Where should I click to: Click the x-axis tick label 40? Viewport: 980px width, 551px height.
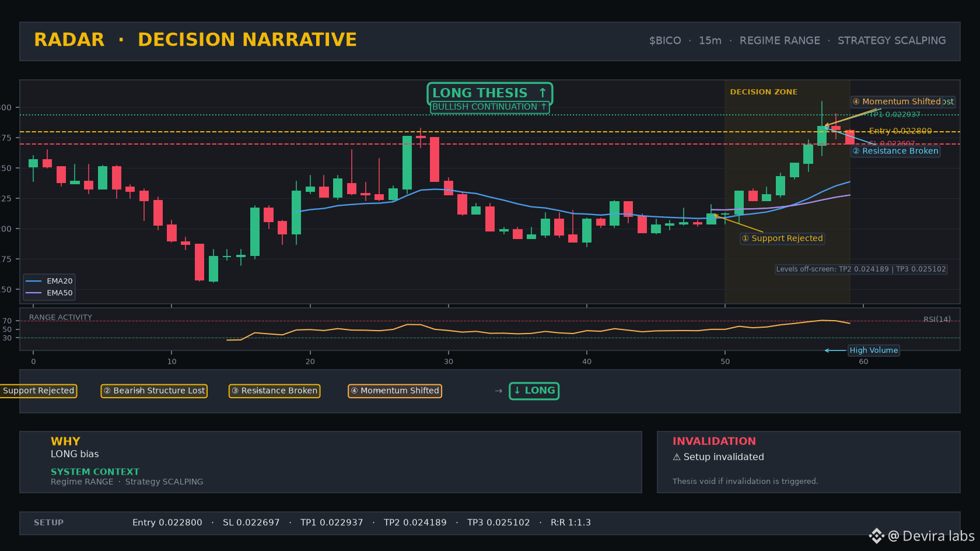click(587, 362)
